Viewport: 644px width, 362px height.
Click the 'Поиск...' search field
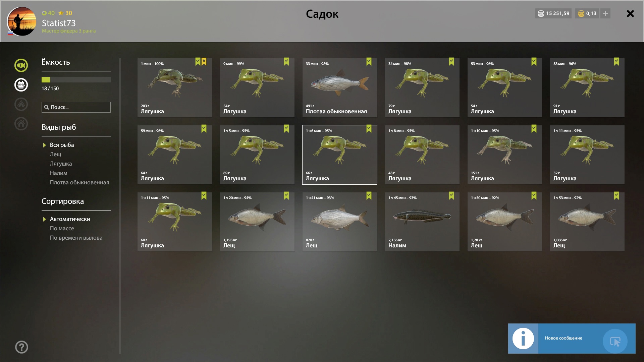tap(76, 107)
